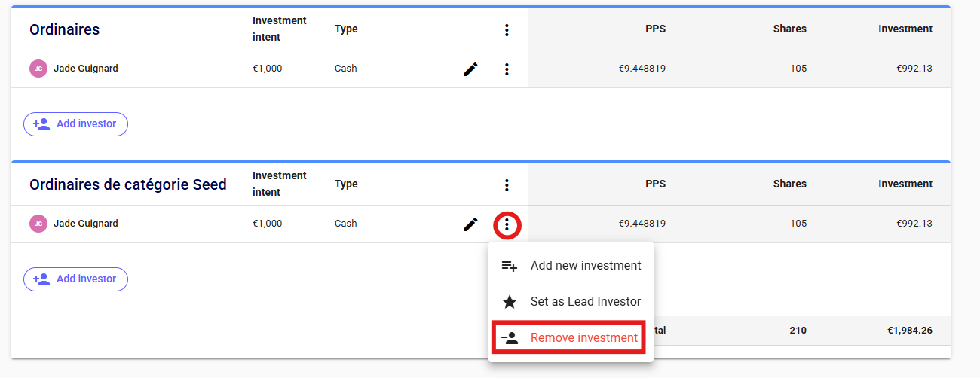This screenshot has width=980, height=378.
Task: Choose Remove investment from the menu
Action: [583, 338]
